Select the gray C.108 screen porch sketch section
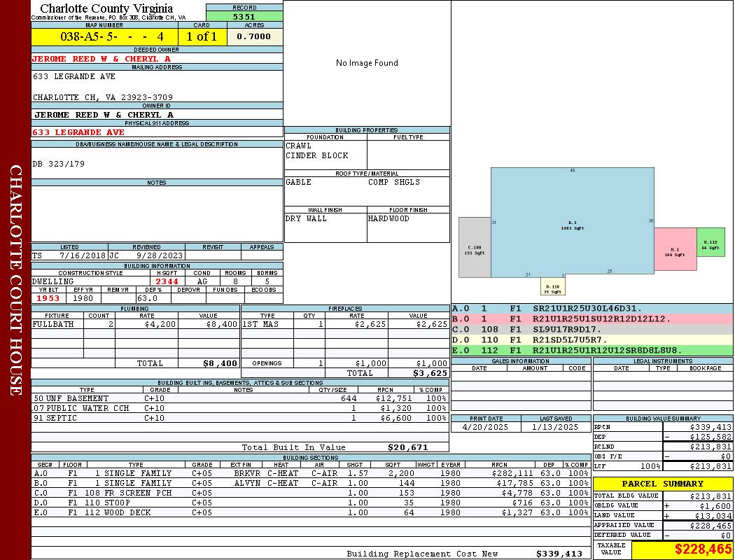Image resolution: width=735 pixels, height=560 pixels. click(475, 248)
